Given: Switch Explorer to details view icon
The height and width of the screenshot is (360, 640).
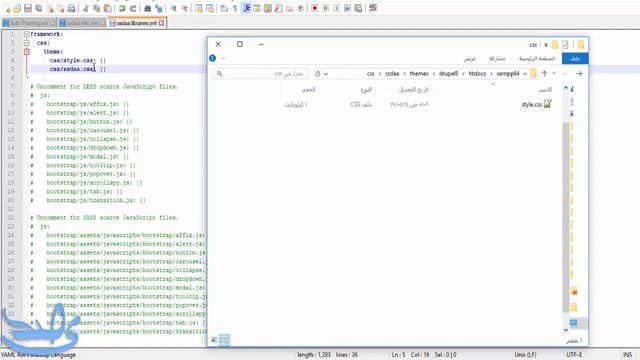Looking at the screenshot, I should [x=224, y=340].
